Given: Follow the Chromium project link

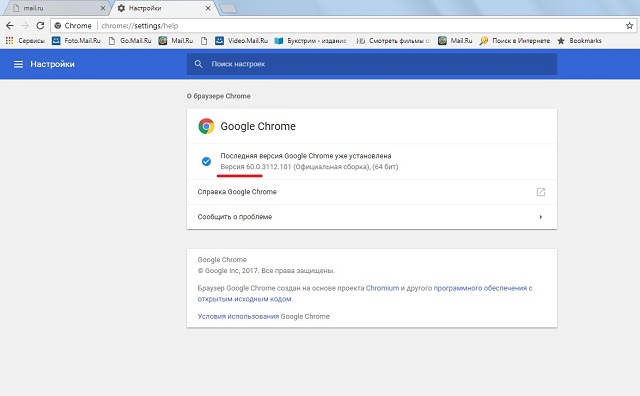Looking at the screenshot, I should [382, 288].
